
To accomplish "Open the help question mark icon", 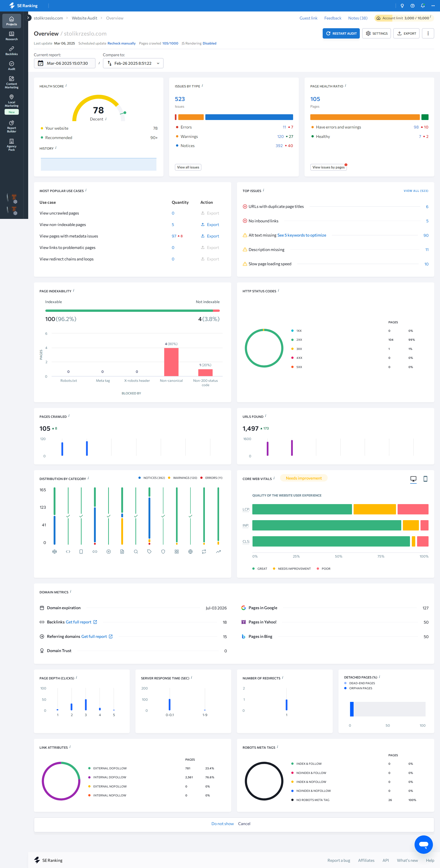I will 412,6.
